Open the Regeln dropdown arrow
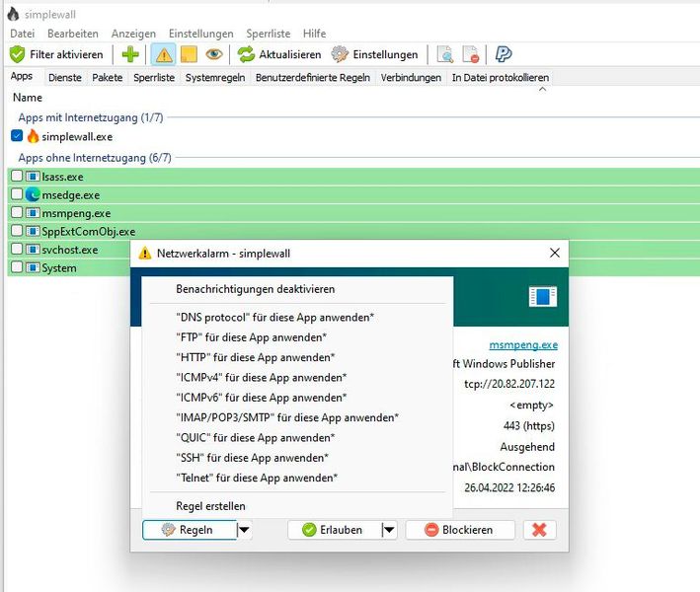 (244, 530)
